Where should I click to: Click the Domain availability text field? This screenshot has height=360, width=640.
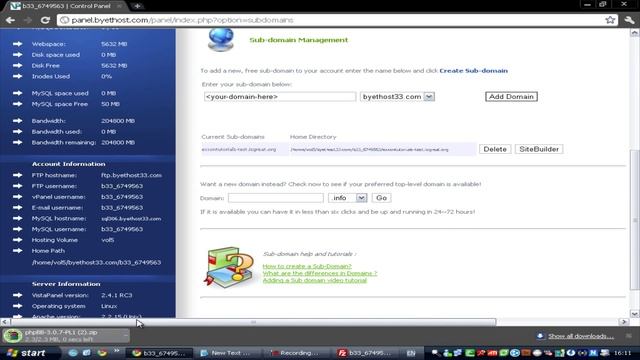(276, 198)
